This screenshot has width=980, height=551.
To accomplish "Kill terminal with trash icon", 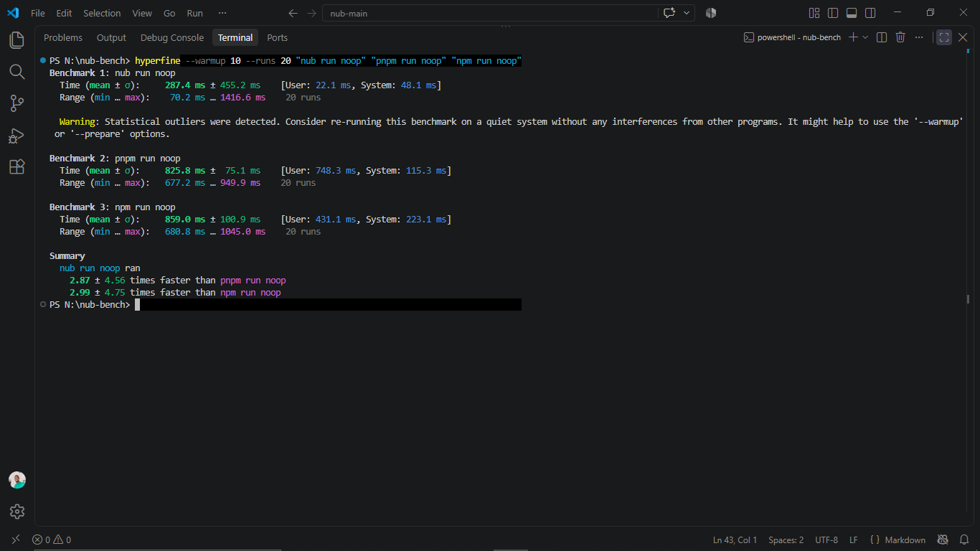I will 900,37.
